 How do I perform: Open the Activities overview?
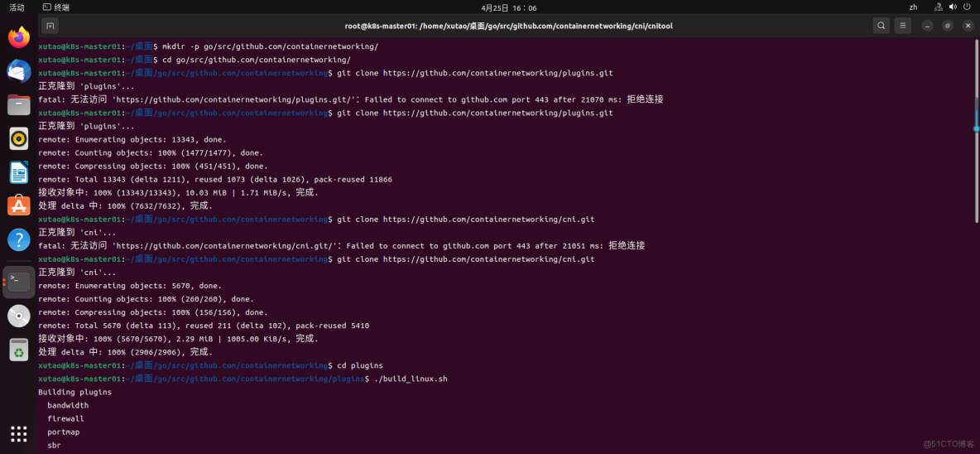[17, 7]
